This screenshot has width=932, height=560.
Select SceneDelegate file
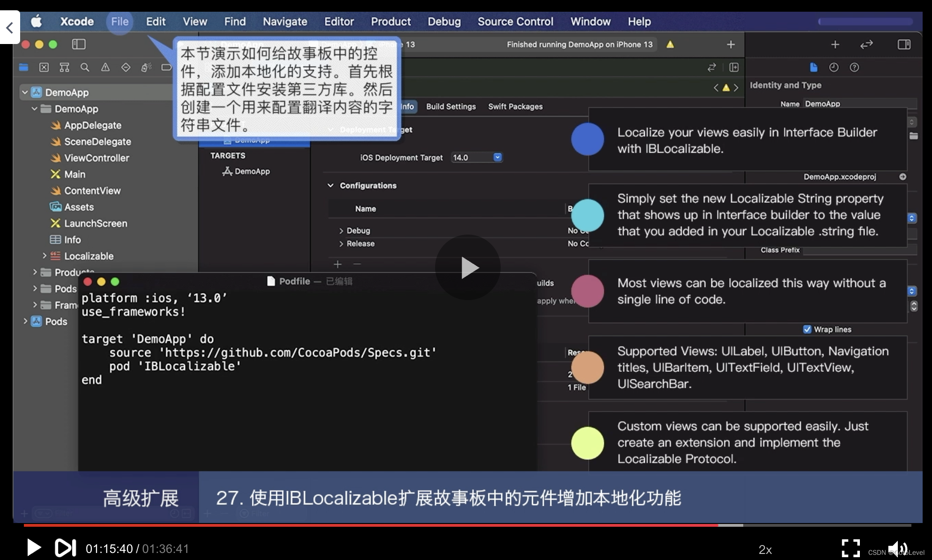click(97, 141)
